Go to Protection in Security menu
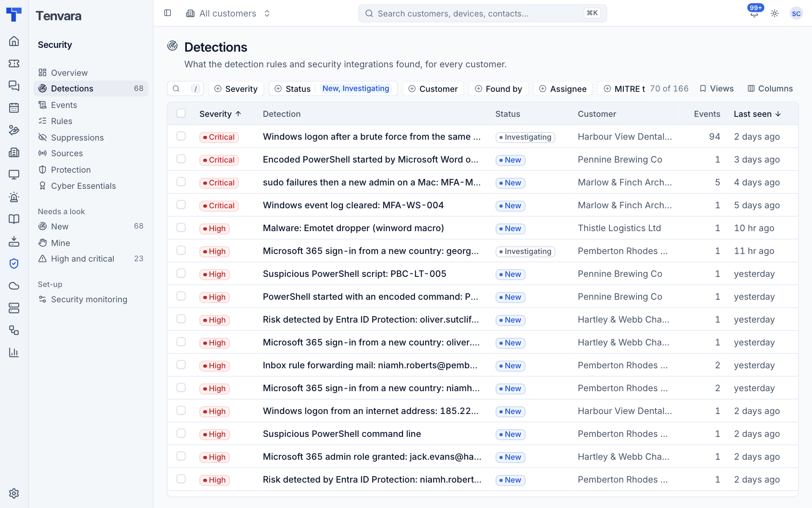This screenshot has height=508, width=812. coord(91,170)
